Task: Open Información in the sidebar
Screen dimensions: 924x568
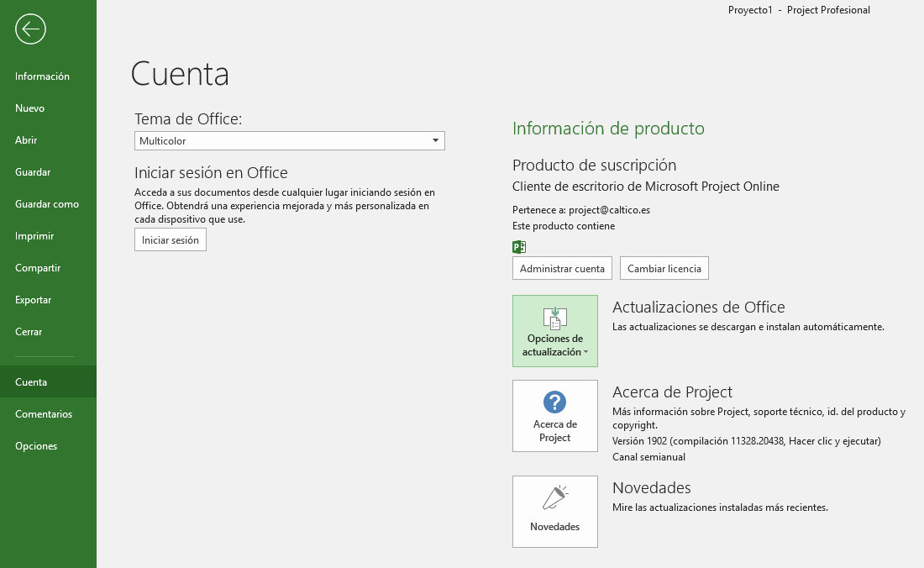Action: [49, 76]
